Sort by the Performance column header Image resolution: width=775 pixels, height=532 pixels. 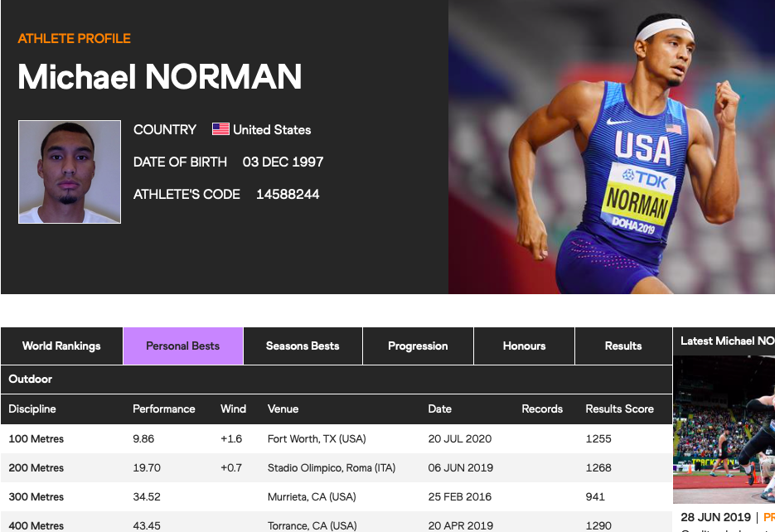[164, 409]
